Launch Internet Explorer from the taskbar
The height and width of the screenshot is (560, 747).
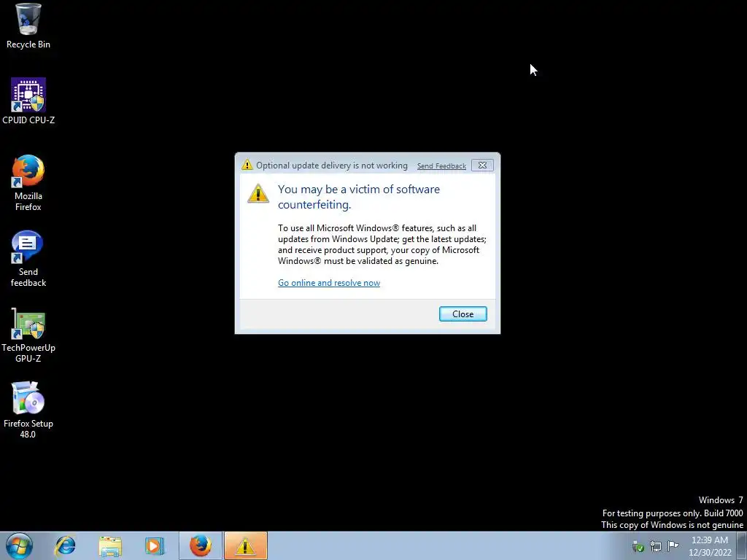pyautogui.click(x=65, y=545)
